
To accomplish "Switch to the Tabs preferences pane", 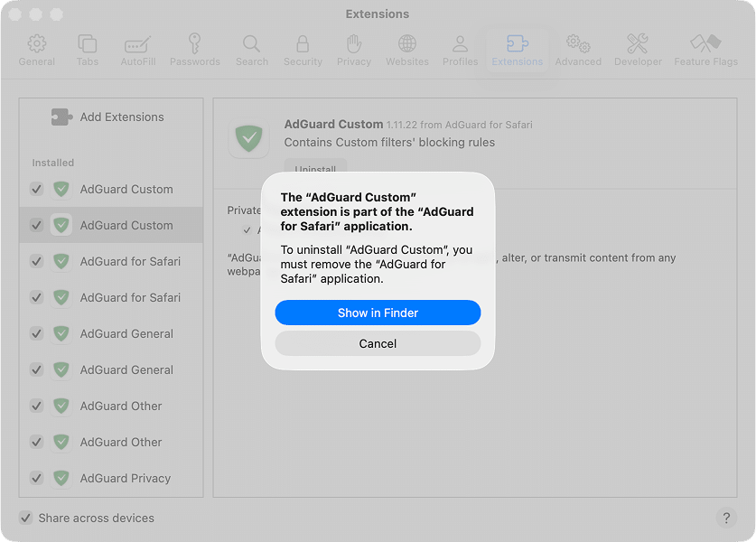I will (88, 51).
